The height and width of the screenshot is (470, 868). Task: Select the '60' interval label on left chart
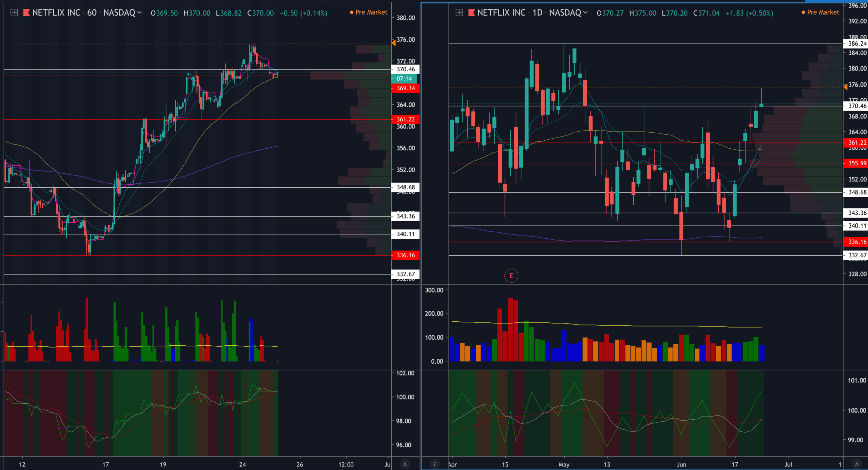click(x=92, y=13)
